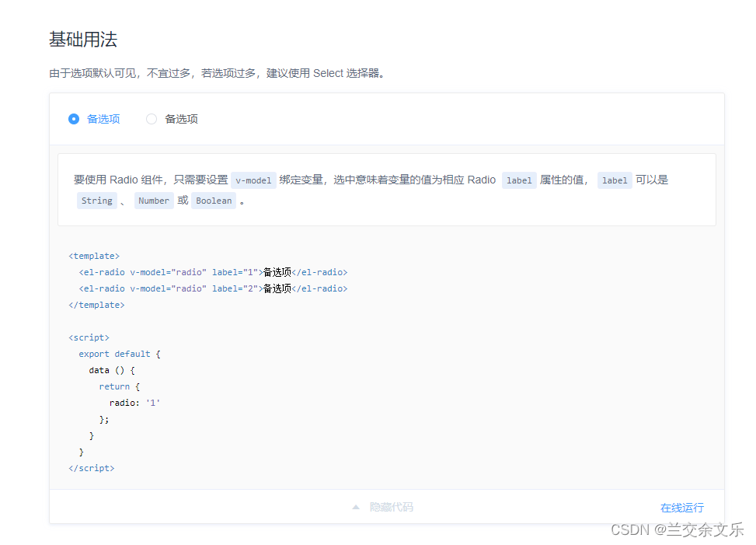Click the Number inline code tag
This screenshot has height=545, width=756.
154,201
